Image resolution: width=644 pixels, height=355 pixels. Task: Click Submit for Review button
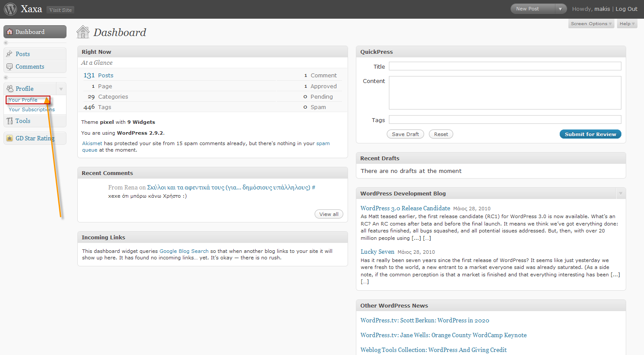point(591,134)
